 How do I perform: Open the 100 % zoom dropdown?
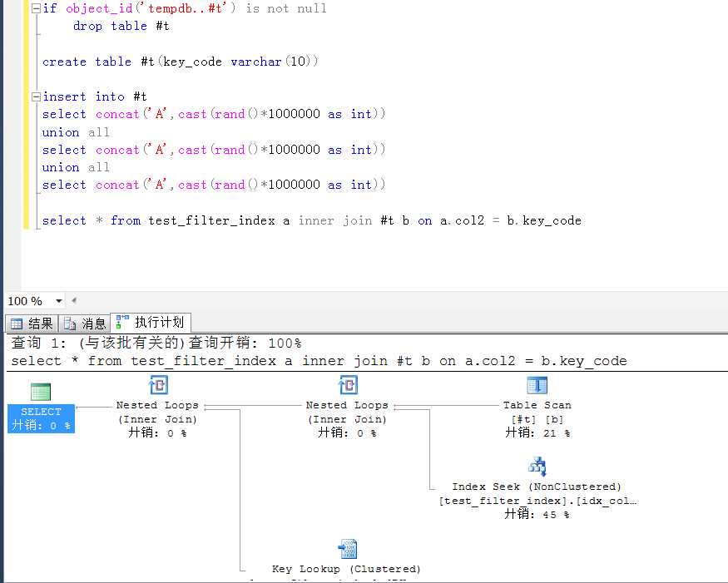[x=59, y=301]
